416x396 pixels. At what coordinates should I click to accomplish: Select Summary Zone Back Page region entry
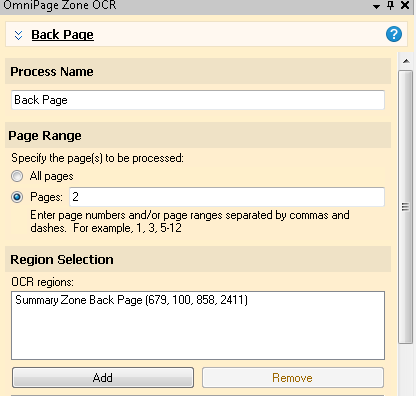(131, 300)
